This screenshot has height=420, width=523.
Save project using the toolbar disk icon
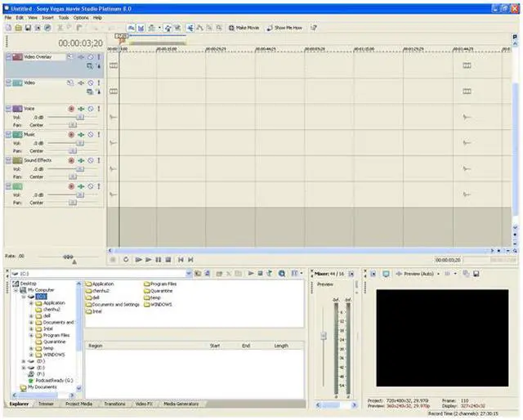pyautogui.click(x=26, y=27)
